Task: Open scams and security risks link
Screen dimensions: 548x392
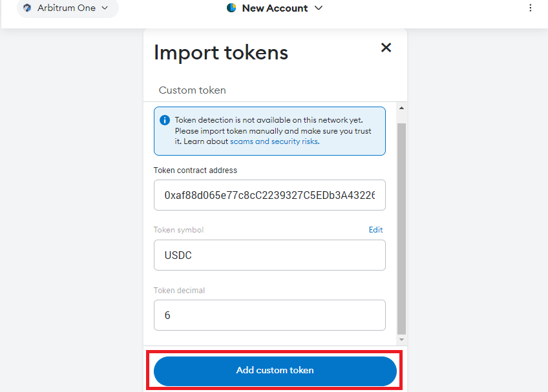Action: (274, 141)
